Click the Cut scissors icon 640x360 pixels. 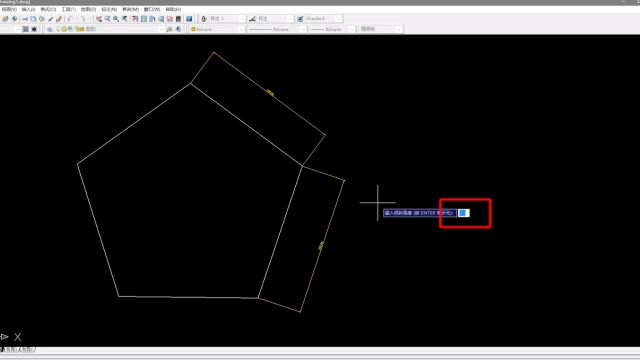tap(24, 19)
